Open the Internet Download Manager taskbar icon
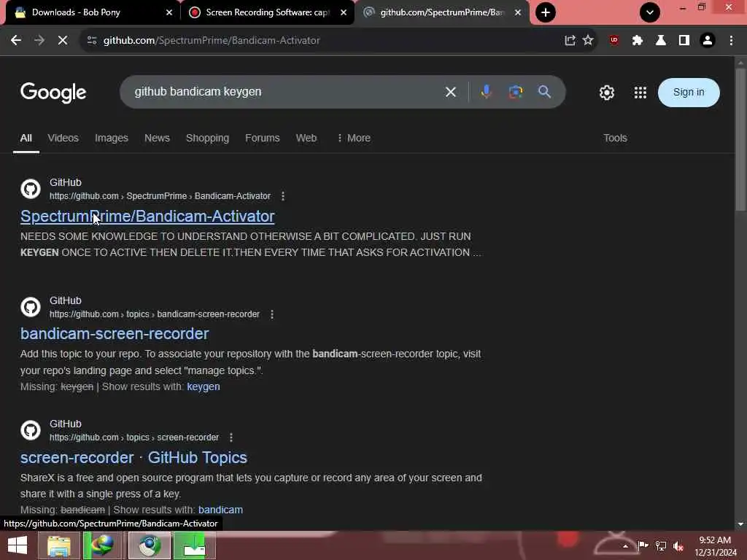Screen dimensions: 747x560 [103, 545]
